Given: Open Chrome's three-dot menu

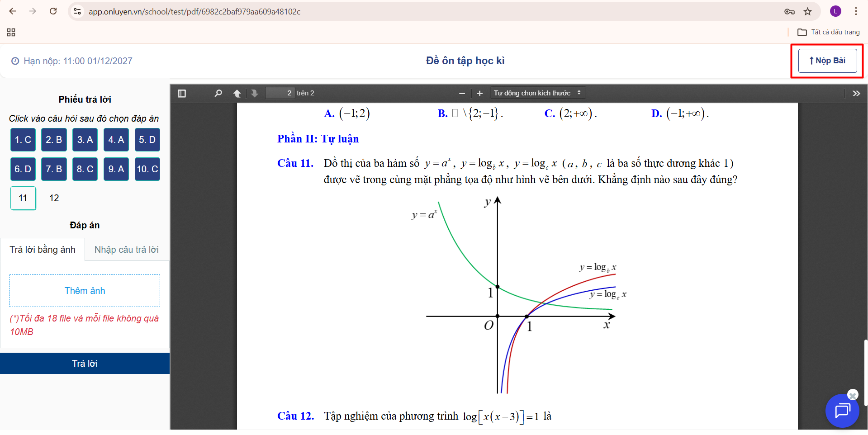Looking at the screenshot, I should (856, 12).
